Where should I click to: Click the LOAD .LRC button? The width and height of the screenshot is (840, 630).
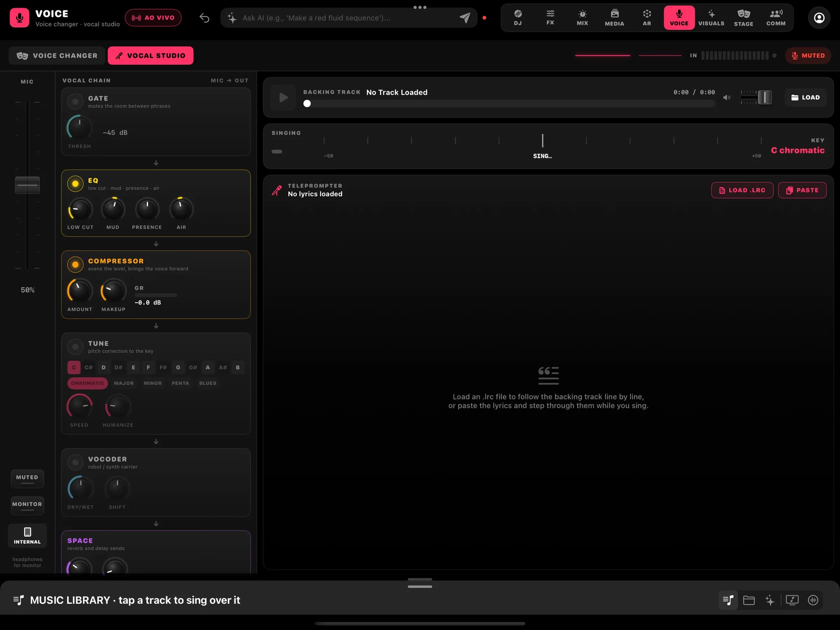pos(742,190)
